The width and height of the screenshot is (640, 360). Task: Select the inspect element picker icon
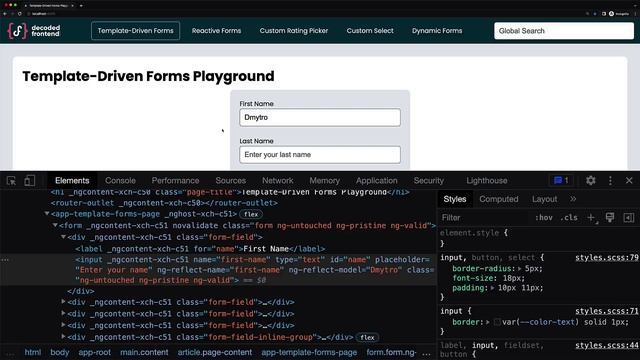11,180
